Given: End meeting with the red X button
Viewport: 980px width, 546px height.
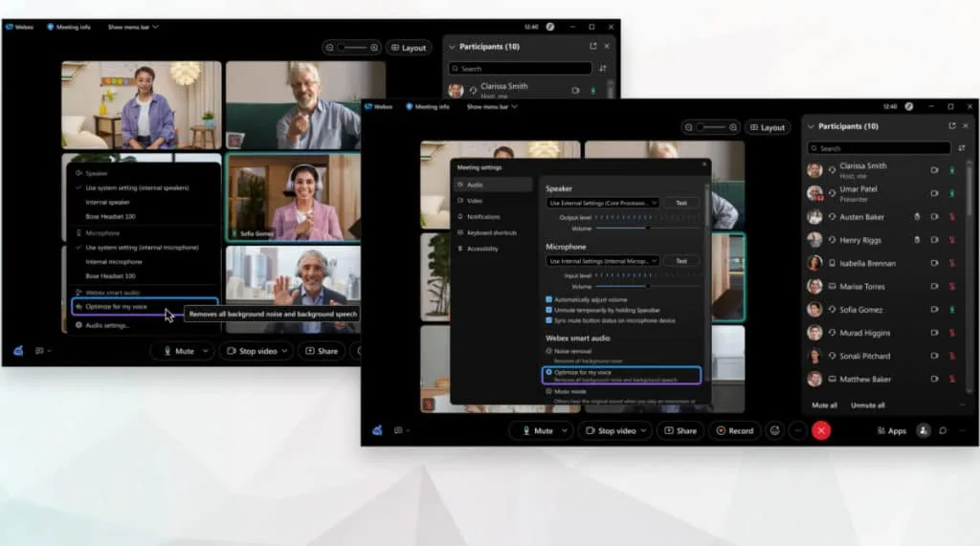Looking at the screenshot, I should point(821,430).
